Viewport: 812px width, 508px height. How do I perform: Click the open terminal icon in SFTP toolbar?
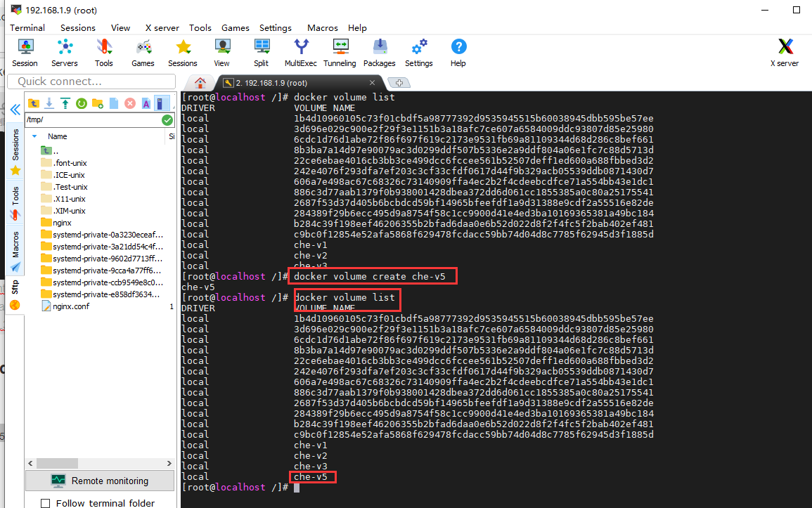[x=161, y=103]
